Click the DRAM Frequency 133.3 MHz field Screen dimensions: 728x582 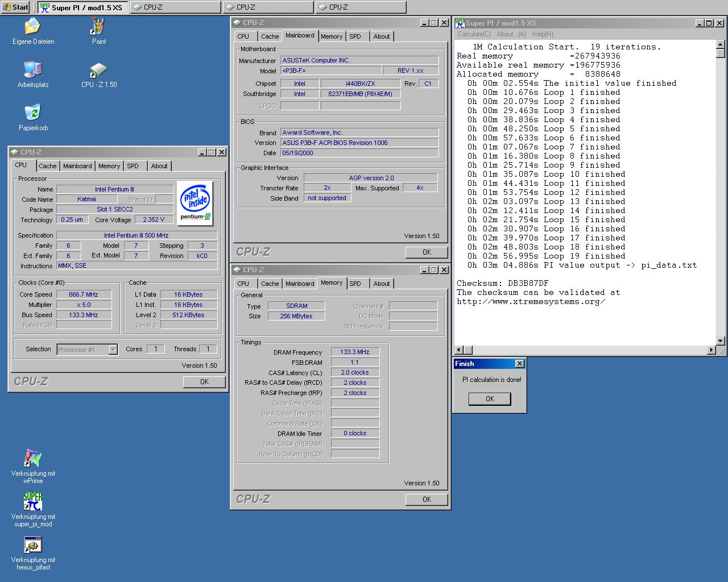(355, 352)
